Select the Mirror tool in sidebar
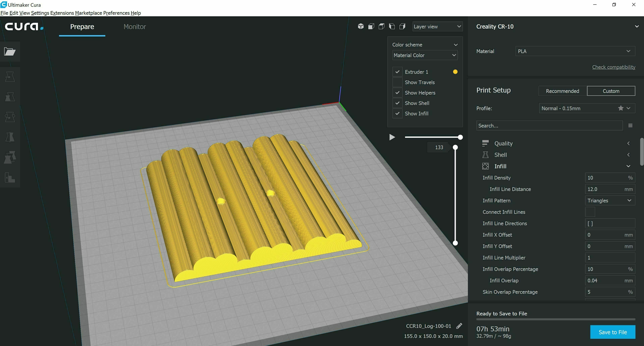 (x=10, y=137)
